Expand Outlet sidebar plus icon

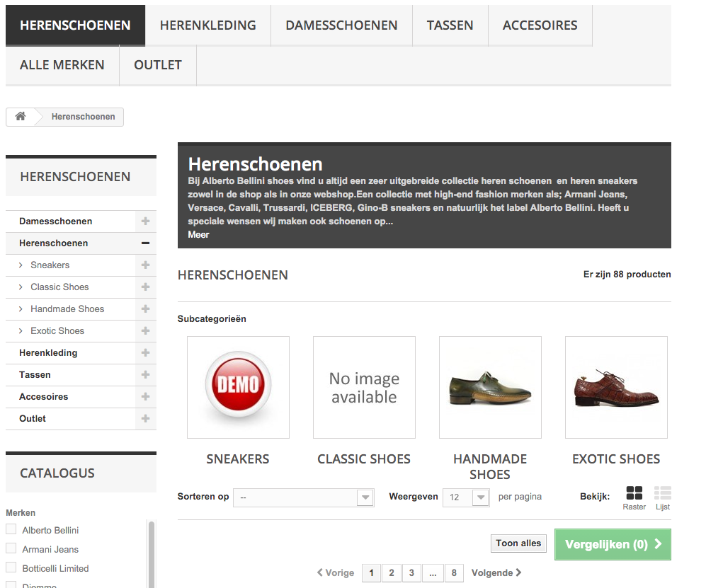click(x=145, y=418)
